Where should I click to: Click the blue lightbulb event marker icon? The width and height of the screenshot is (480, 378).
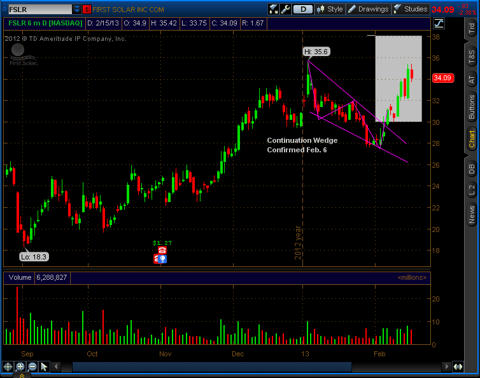(162, 259)
